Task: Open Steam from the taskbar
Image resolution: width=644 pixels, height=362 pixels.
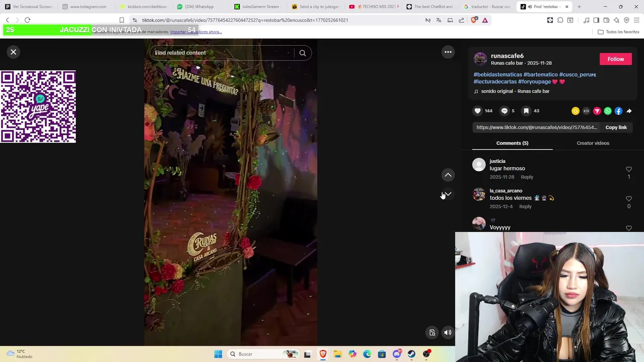Action: pos(412,354)
